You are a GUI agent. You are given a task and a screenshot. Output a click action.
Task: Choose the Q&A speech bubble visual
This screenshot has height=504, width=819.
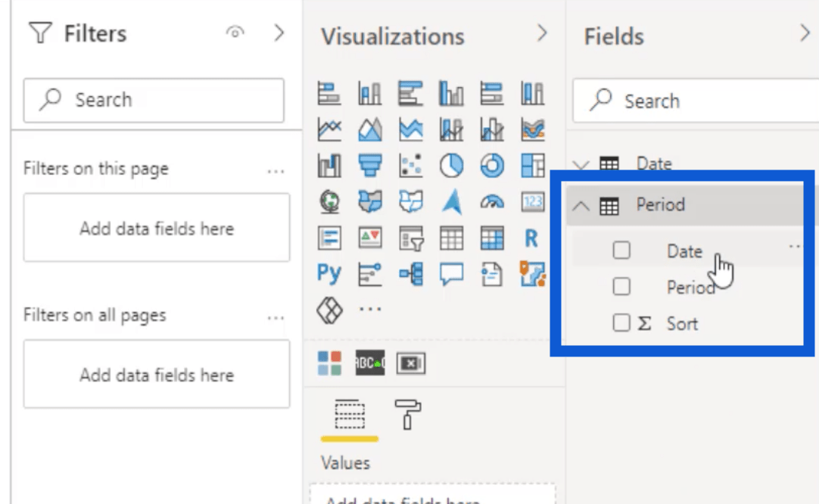coord(452,274)
